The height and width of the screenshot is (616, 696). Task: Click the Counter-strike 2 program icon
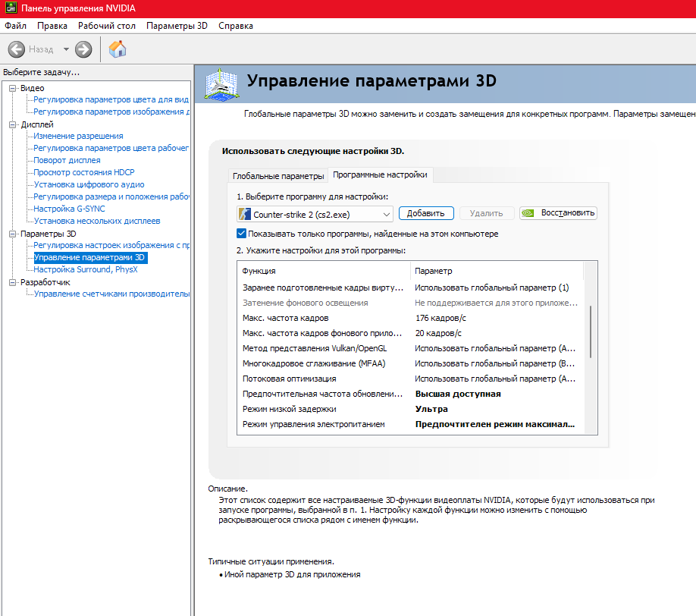(x=245, y=215)
